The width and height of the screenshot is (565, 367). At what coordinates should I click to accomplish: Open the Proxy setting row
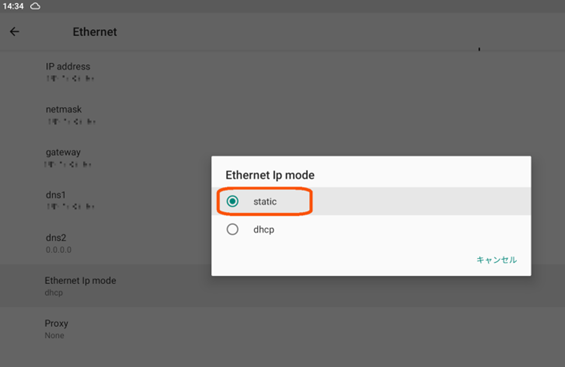282,328
